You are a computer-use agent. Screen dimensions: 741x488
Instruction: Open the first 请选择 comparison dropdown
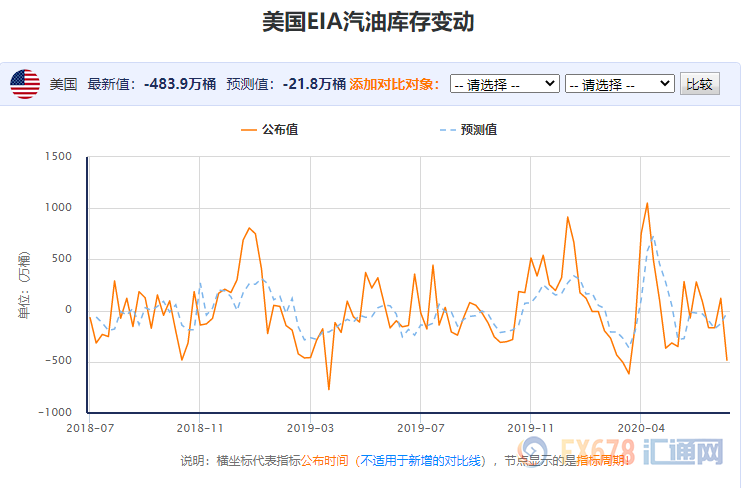point(504,84)
